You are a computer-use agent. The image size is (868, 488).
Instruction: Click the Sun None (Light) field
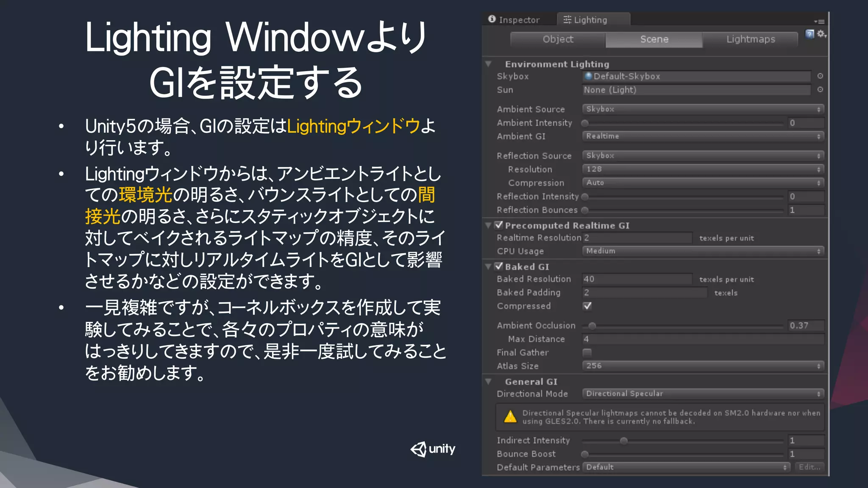[x=696, y=90]
